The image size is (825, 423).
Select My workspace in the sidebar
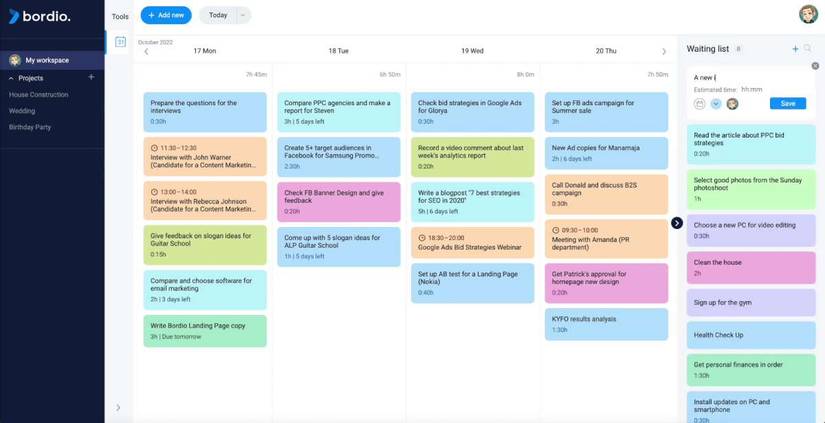click(x=47, y=60)
